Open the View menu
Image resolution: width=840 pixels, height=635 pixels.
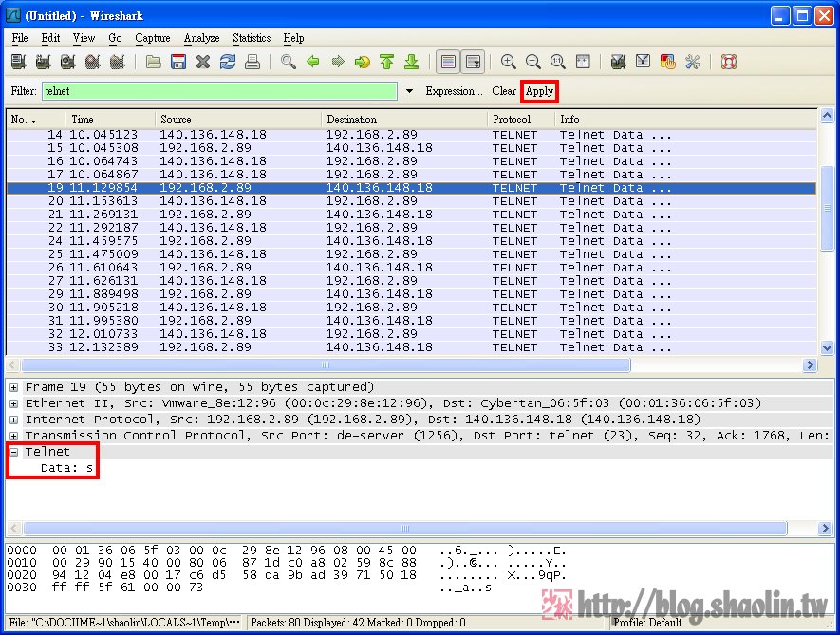click(x=84, y=38)
